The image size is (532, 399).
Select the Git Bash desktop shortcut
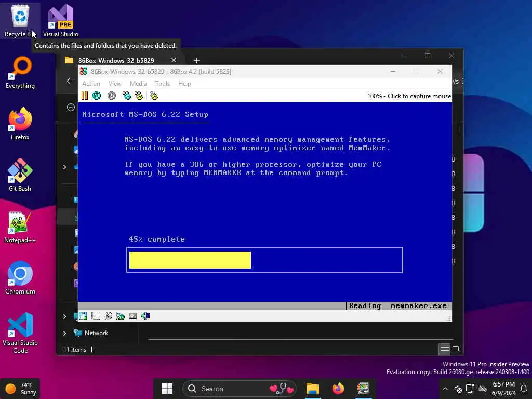20,175
